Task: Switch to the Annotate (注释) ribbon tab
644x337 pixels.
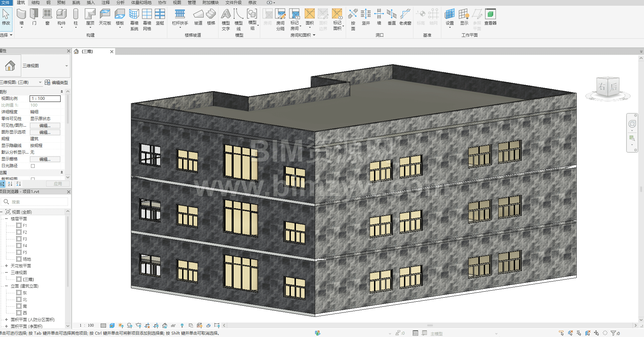Action: tap(106, 3)
